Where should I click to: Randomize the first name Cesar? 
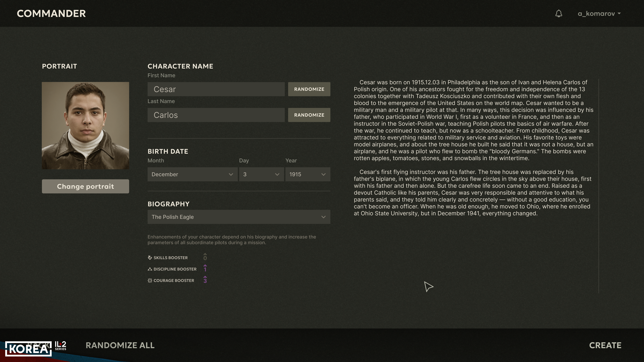coord(309,89)
